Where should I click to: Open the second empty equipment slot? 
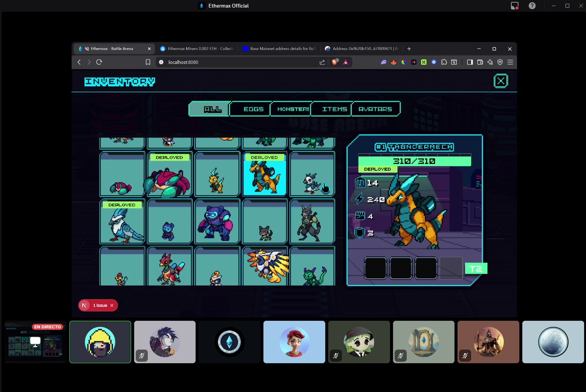401,268
